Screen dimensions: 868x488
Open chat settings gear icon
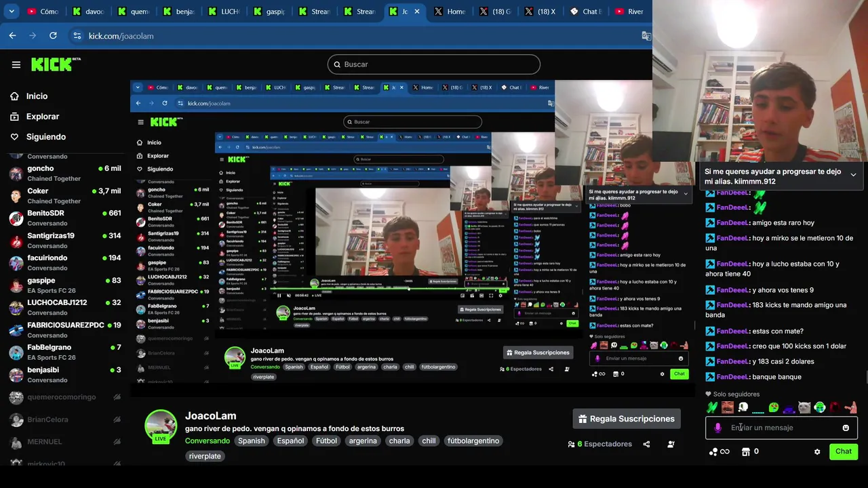[x=817, y=451]
